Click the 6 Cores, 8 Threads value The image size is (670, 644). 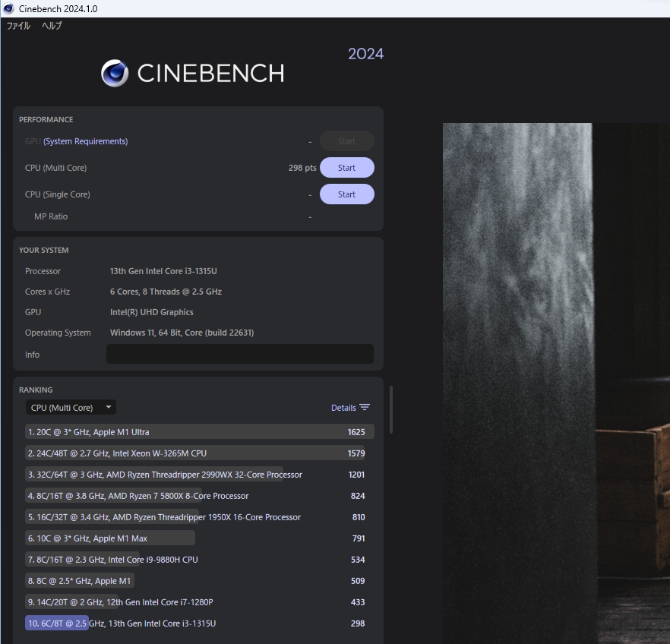pos(166,292)
